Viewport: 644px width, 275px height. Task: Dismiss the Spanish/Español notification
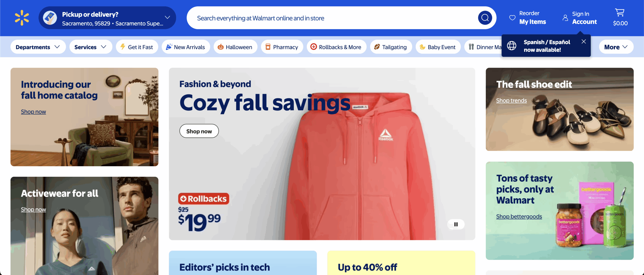click(x=584, y=42)
